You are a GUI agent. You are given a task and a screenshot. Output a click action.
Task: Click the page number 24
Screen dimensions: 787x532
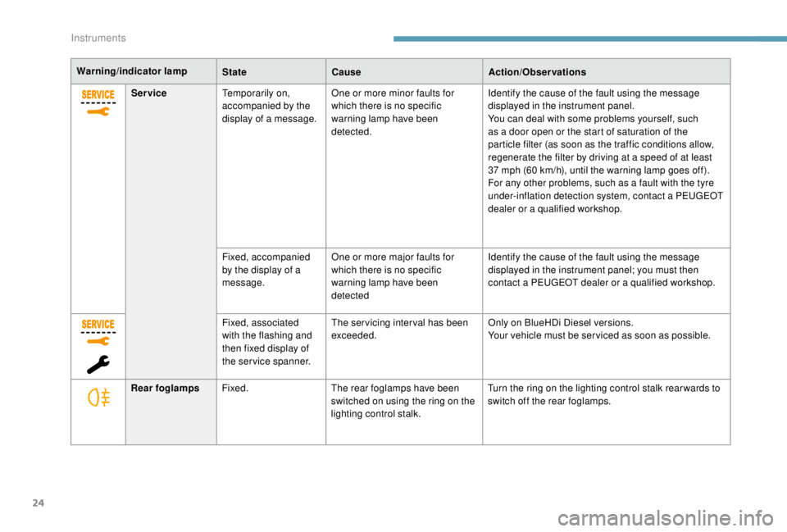coord(39,502)
